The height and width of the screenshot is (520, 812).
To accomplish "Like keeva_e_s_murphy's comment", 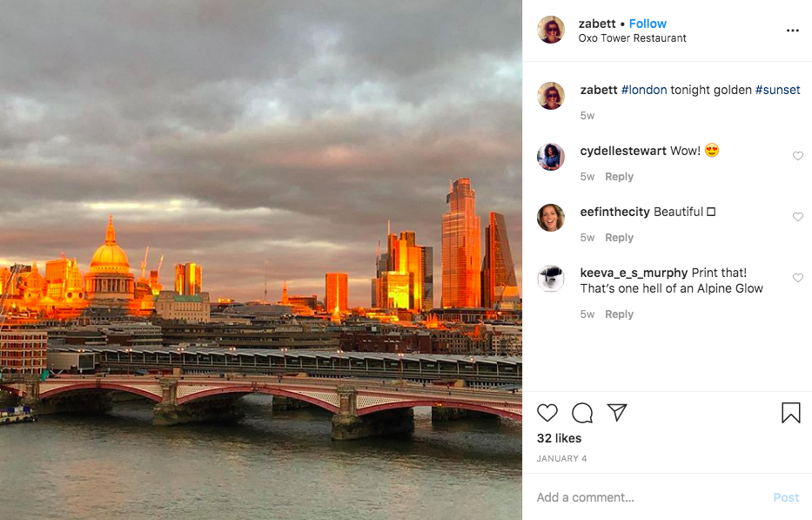I will [797, 278].
